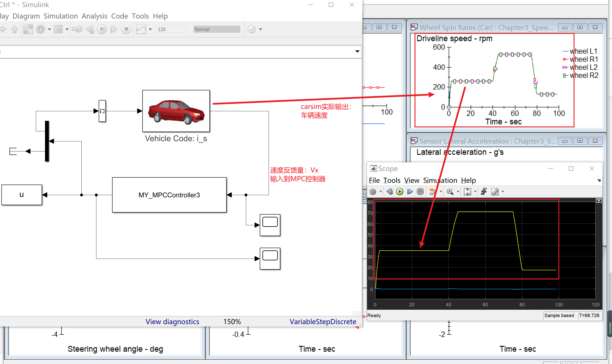Open the Scope Triggers icon
The image size is (612, 364).
coord(484,192)
